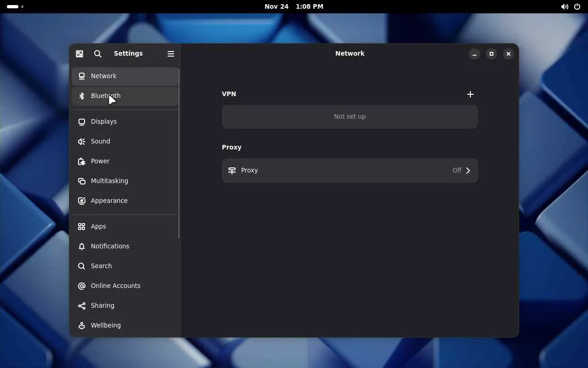Click the grid icon left of the search button
588x368 pixels.
coord(79,54)
